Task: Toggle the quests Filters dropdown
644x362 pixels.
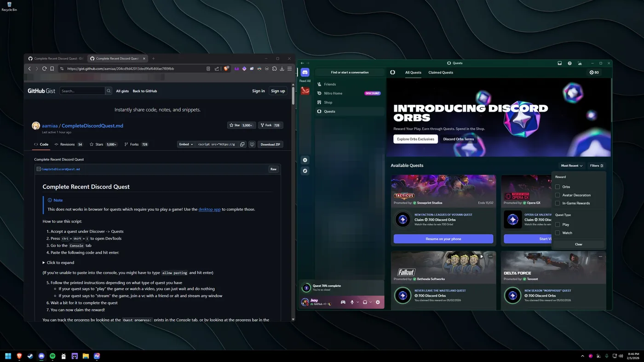Action: 597,166
